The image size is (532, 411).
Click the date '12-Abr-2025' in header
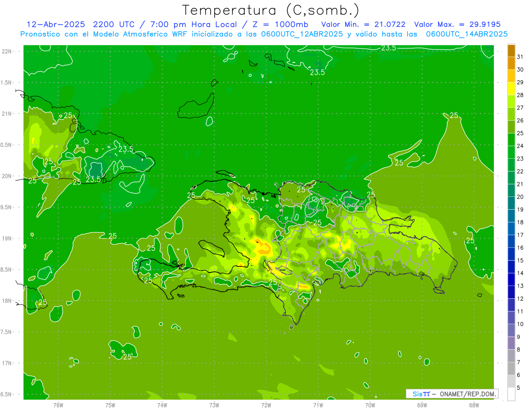56,24
